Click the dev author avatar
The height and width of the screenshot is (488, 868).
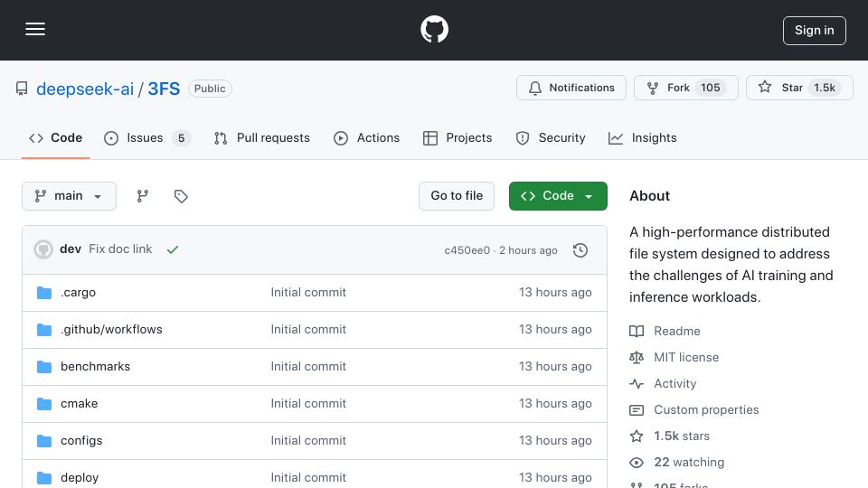[x=43, y=249]
